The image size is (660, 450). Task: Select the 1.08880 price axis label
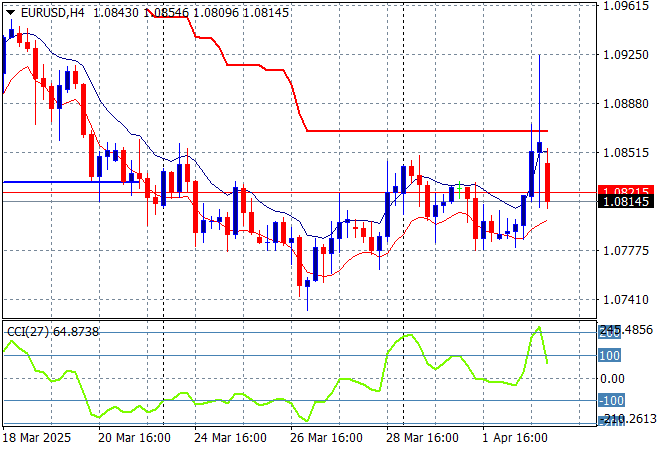[625, 103]
